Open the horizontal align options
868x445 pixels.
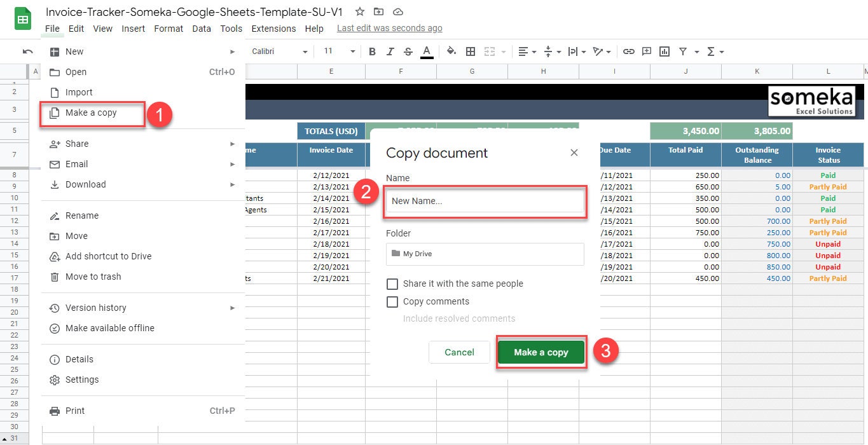[x=528, y=51]
